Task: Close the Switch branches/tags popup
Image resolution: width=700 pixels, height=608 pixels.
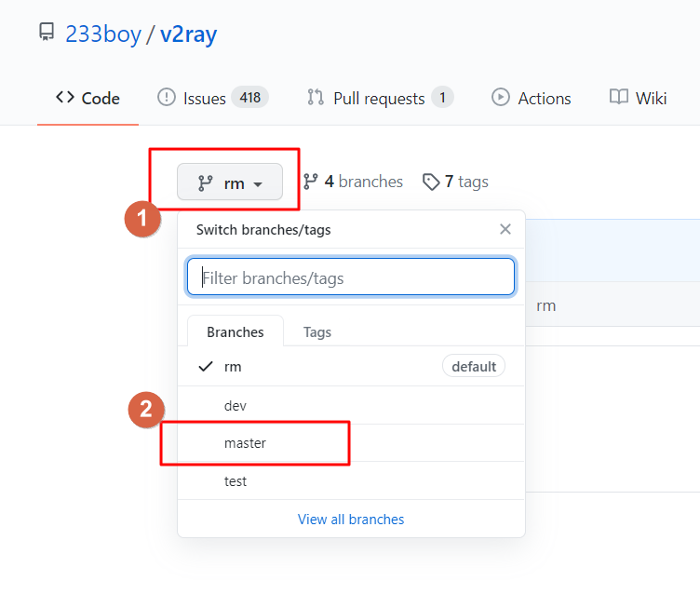Action: (505, 229)
